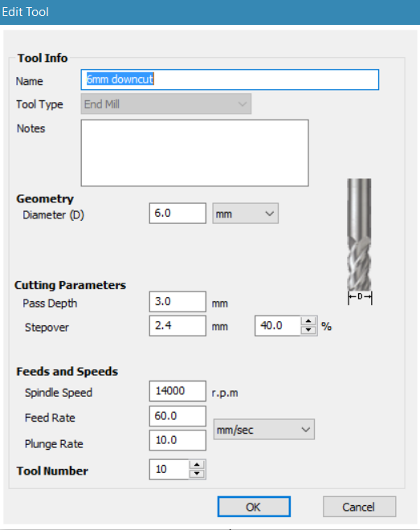The width and height of the screenshot is (420, 530).
Task: Decrement the Tool Number spinner down
Action: pyautogui.click(x=197, y=474)
